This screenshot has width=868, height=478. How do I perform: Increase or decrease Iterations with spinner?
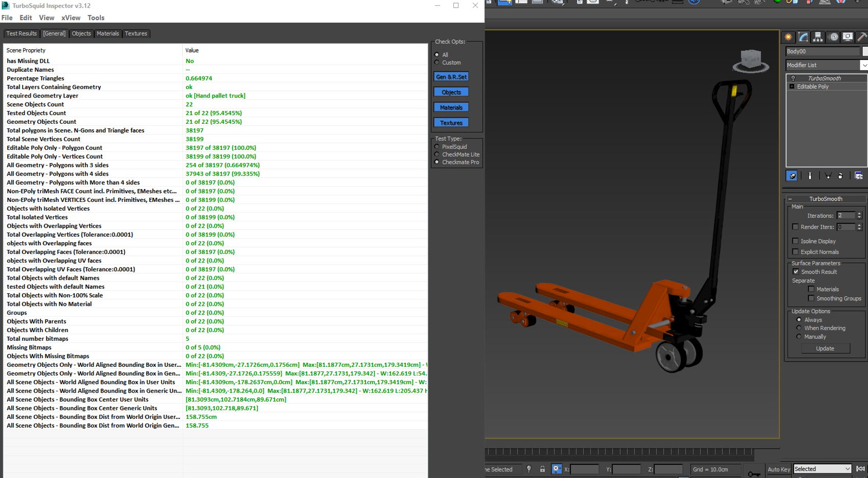pos(859,216)
